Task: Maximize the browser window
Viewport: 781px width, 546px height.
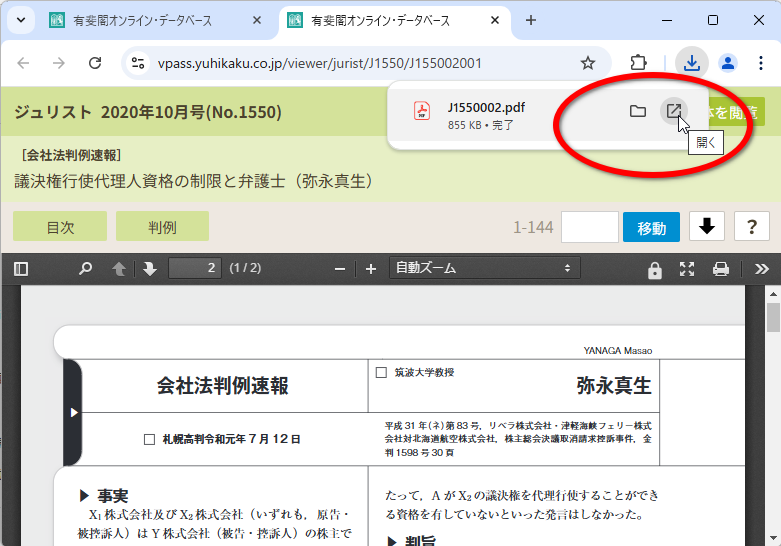Action: 713,20
